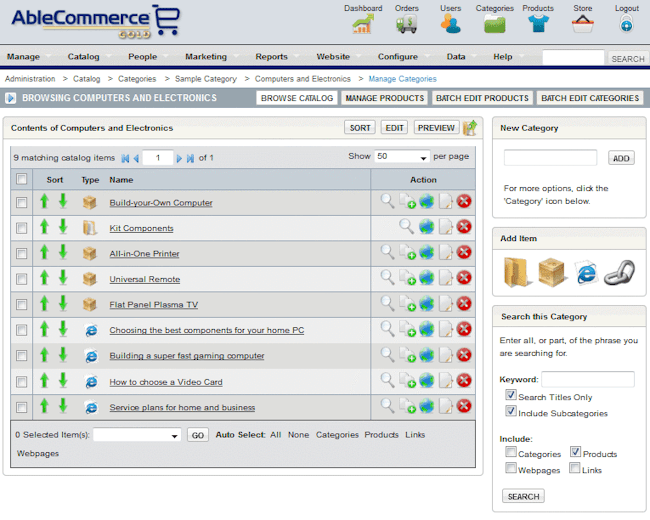The height and width of the screenshot is (520, 650).
Task: Check the Build-your-Own Computer row checkbox
Action: click(22, 202)
